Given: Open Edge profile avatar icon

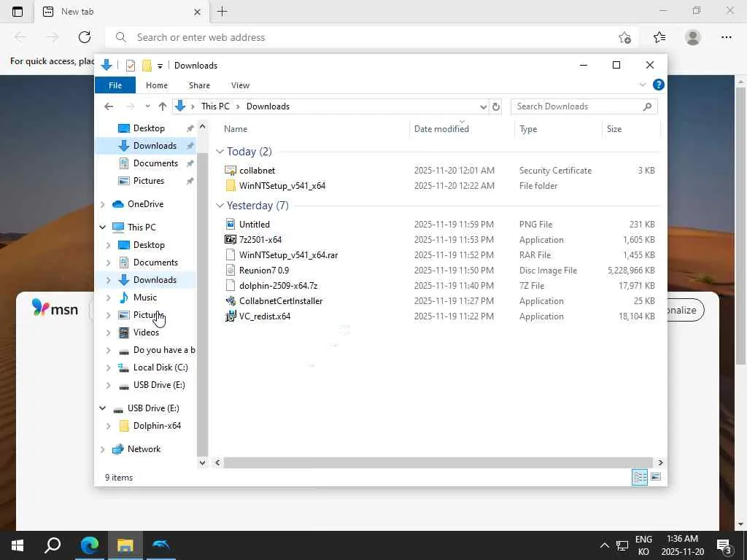Looking at the screenshot, I should coord(693,37).
